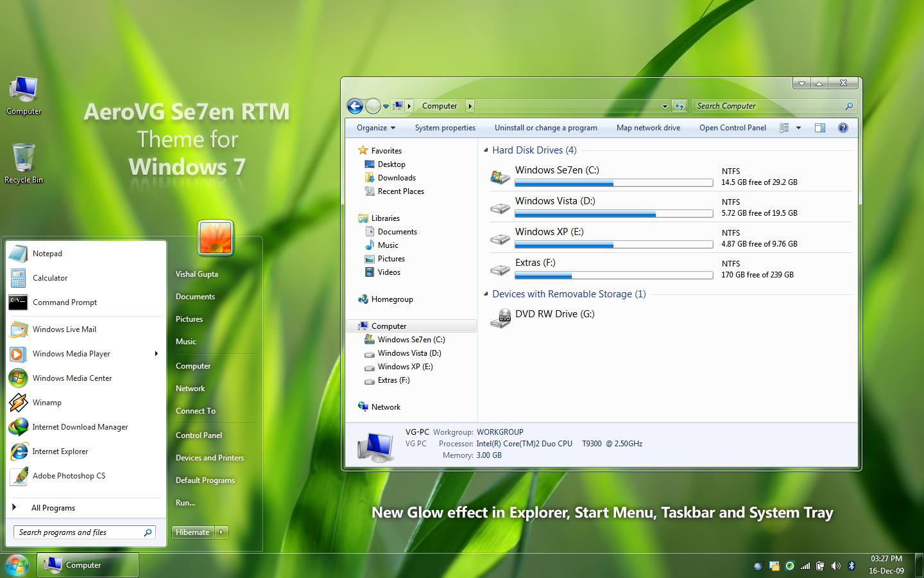Viewport: 924px width, 578px height.
Task: Collapse Hard Disk Drives group
Action: click(486, 150)
